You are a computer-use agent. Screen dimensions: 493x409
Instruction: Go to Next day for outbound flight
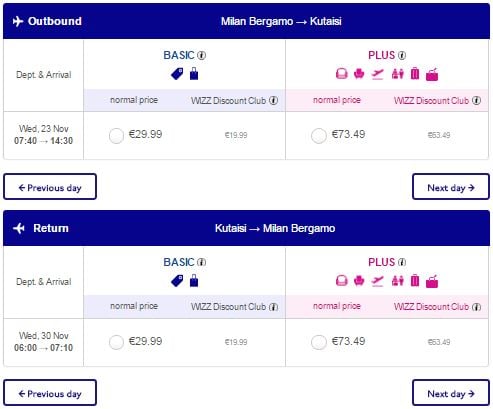pyautogui.click(x=451, y=187)
